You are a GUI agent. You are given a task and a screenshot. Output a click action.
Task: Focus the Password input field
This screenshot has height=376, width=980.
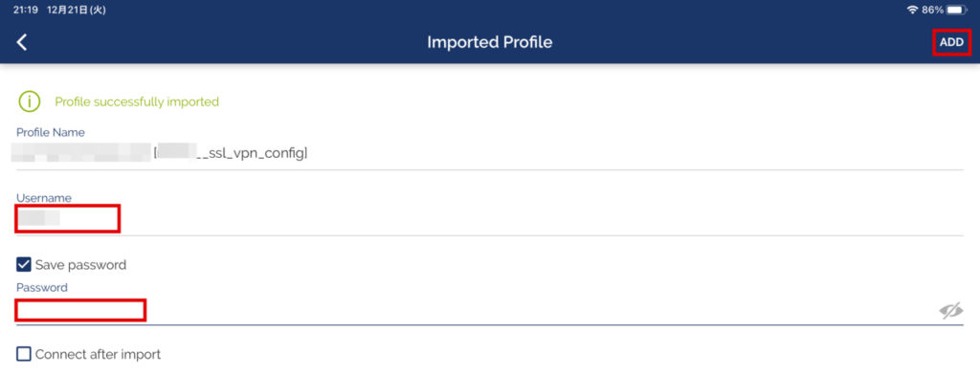475,310
